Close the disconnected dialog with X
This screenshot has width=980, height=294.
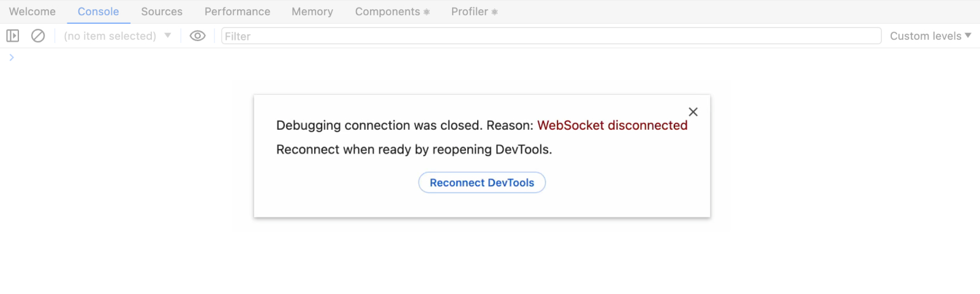[x=693, y=112]
